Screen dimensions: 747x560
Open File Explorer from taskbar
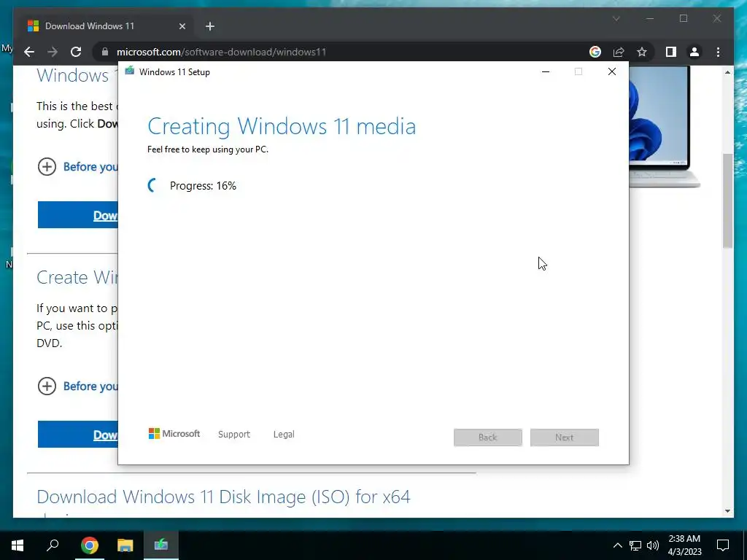click(x=125, y=545)
